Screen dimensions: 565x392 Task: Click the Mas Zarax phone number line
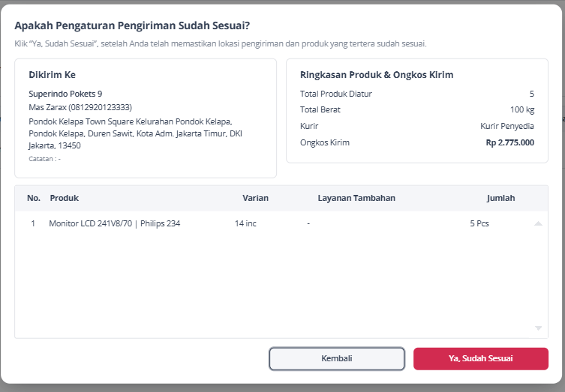tap(80, 107)
